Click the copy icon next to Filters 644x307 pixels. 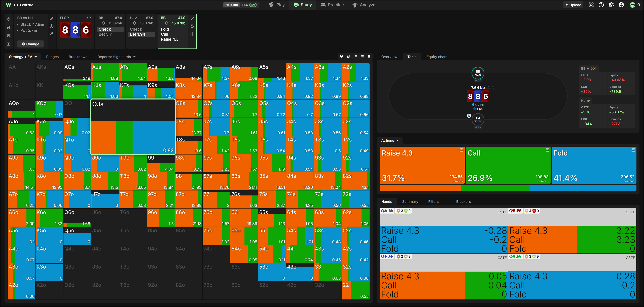click(x=443, y=201)
